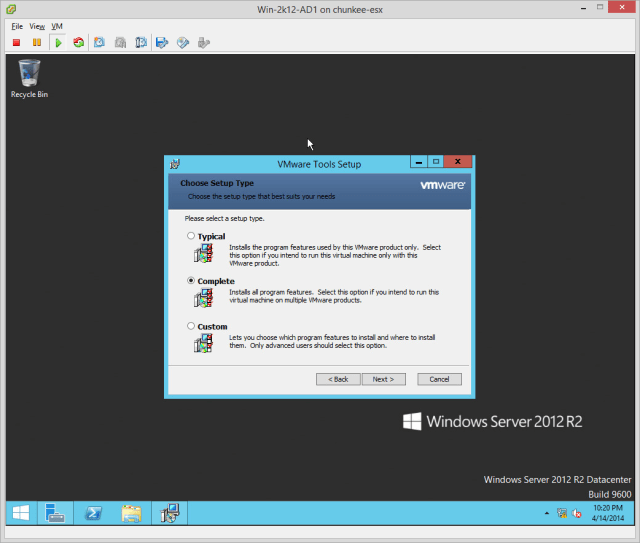
Task: Click the CD/DVD device connect icon
Action: pos(183,42)
